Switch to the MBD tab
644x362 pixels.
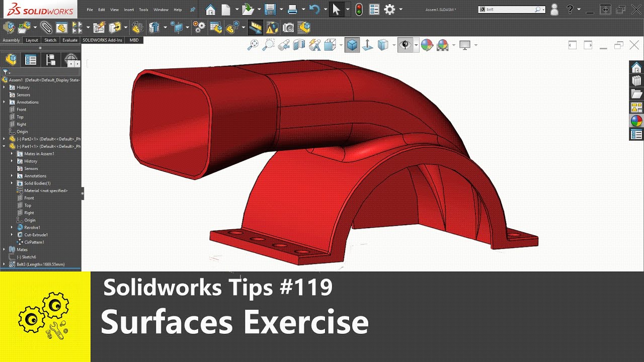pyautogui.click(x=134, y=40)
